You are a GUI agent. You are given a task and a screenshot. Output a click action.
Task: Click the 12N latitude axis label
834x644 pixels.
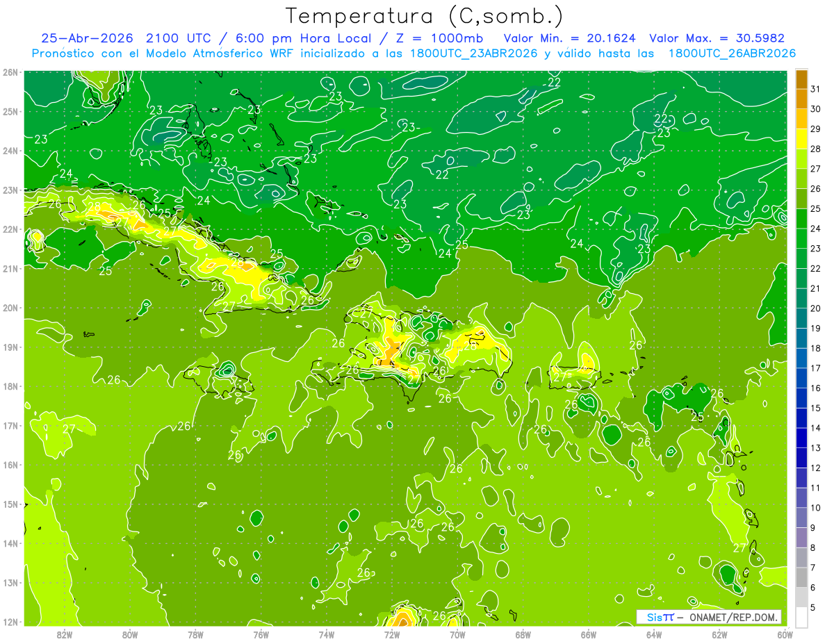(x=10, y=622)
